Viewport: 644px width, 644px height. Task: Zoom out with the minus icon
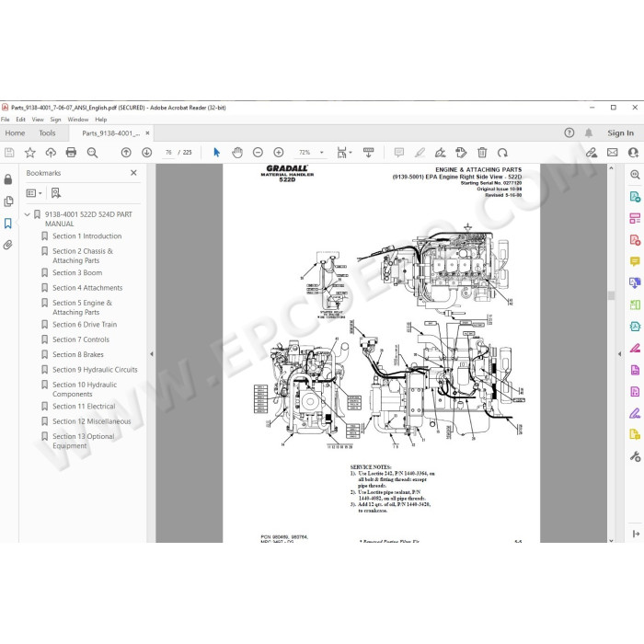[258, 153]
